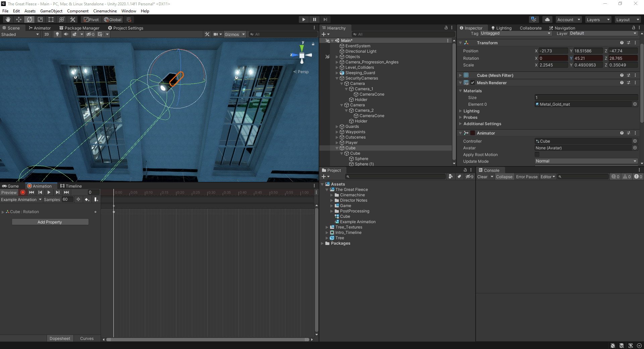The width and height of the screenshot is (644, 349).
Task: Open the GameObject menu
Action: 51,11
